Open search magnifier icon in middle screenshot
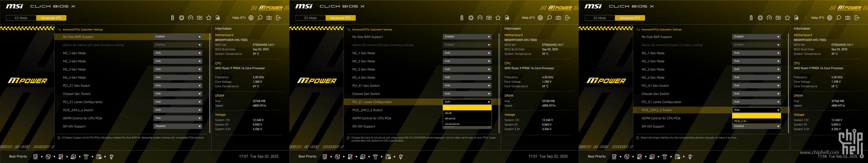 point(549,18)
